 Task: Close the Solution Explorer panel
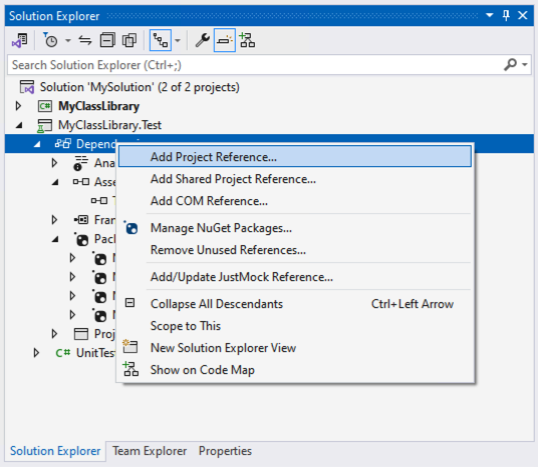(523, 15)
